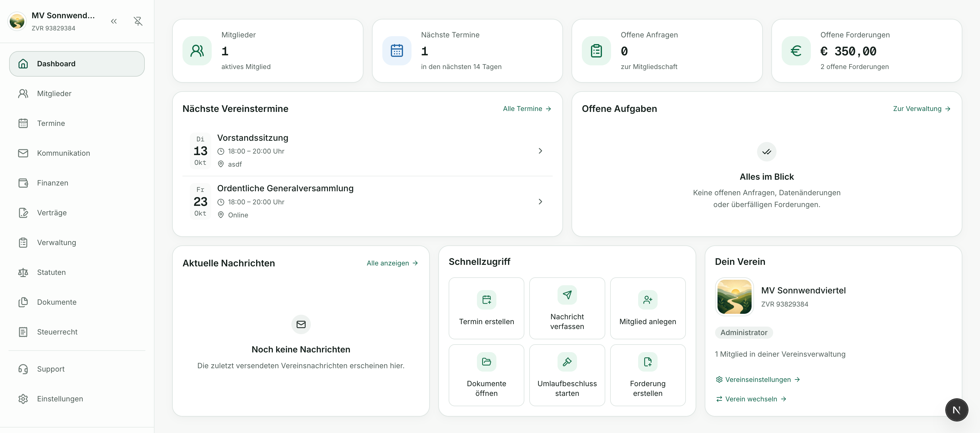Click the Mitglieder stat card icon
Screen dimensions: 980x433
[x=197, y=50]
